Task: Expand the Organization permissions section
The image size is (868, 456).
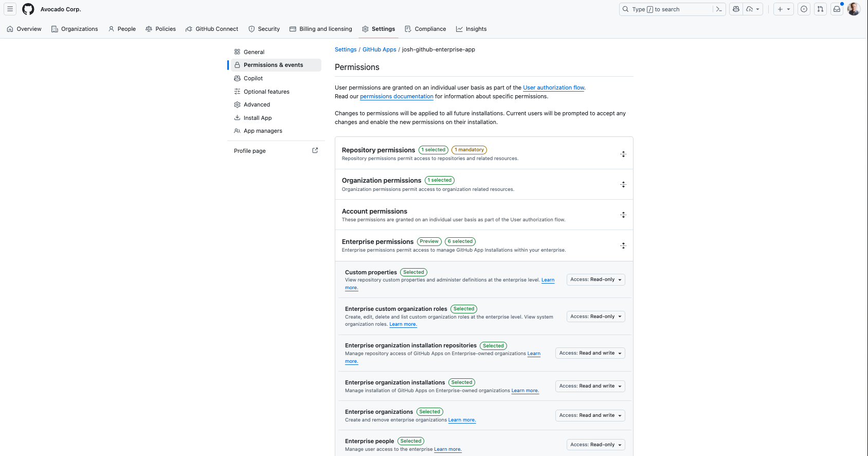Action: click(623, 184)
